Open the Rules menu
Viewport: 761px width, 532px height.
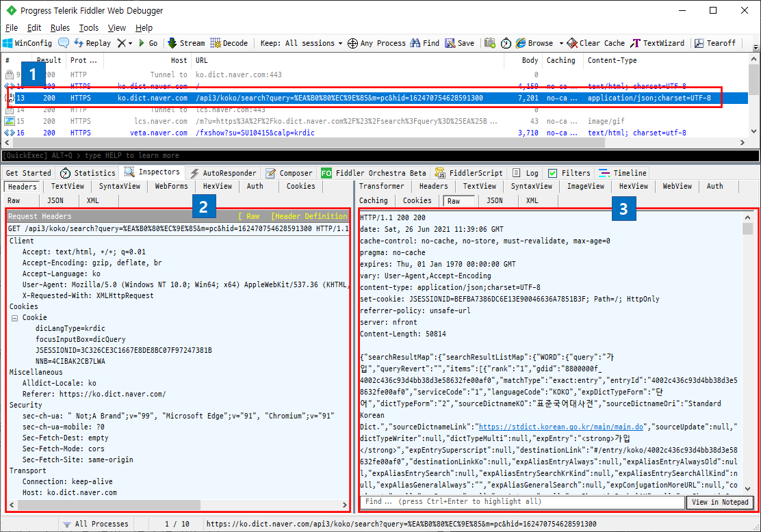click(x=60, y=27)
